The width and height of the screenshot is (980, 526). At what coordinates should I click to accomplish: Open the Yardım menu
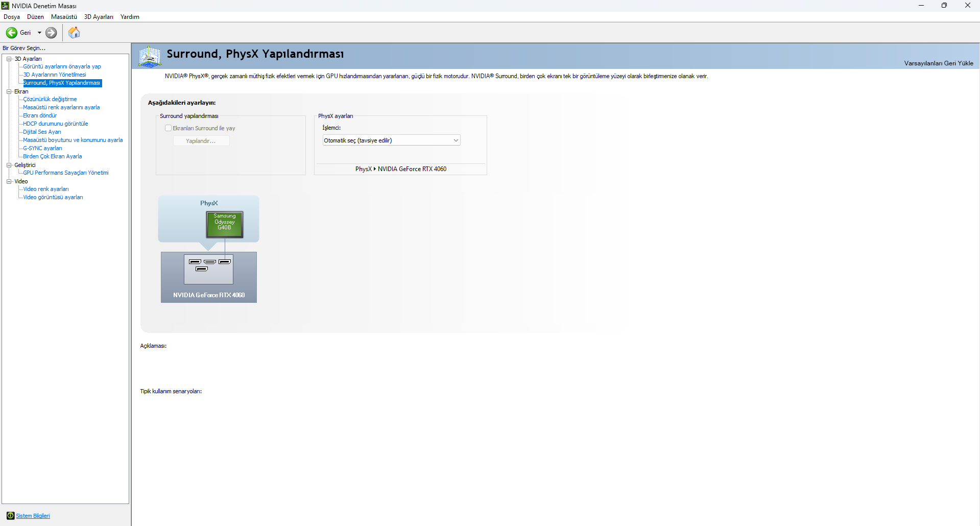[x=130, y=17]
